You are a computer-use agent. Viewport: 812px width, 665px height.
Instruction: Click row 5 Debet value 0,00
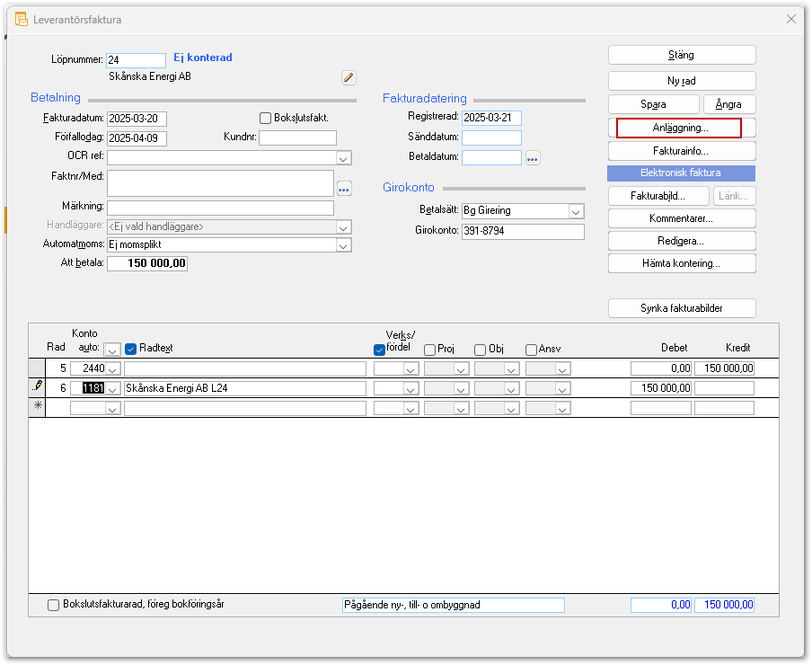tap(661, 368)
